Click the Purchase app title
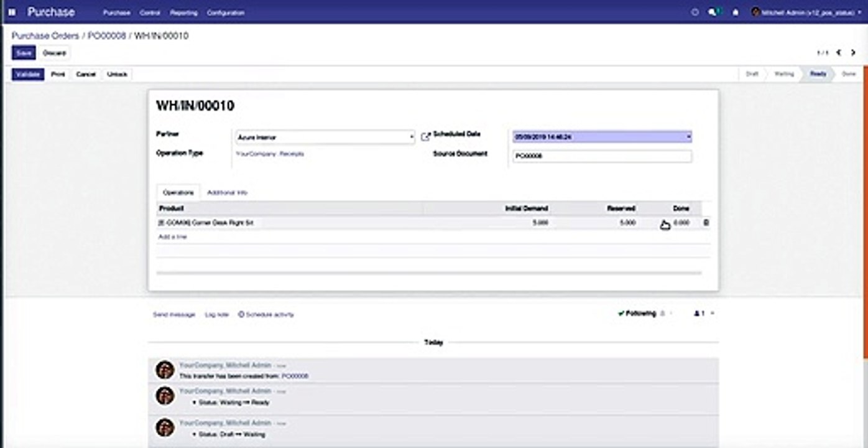868x448 pixels. (x=51, y=12)
